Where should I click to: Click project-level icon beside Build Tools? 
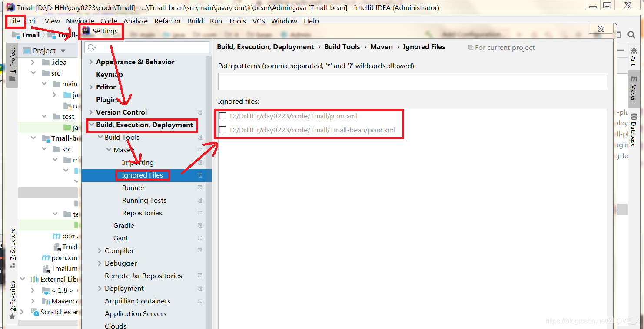coord(200,138)
